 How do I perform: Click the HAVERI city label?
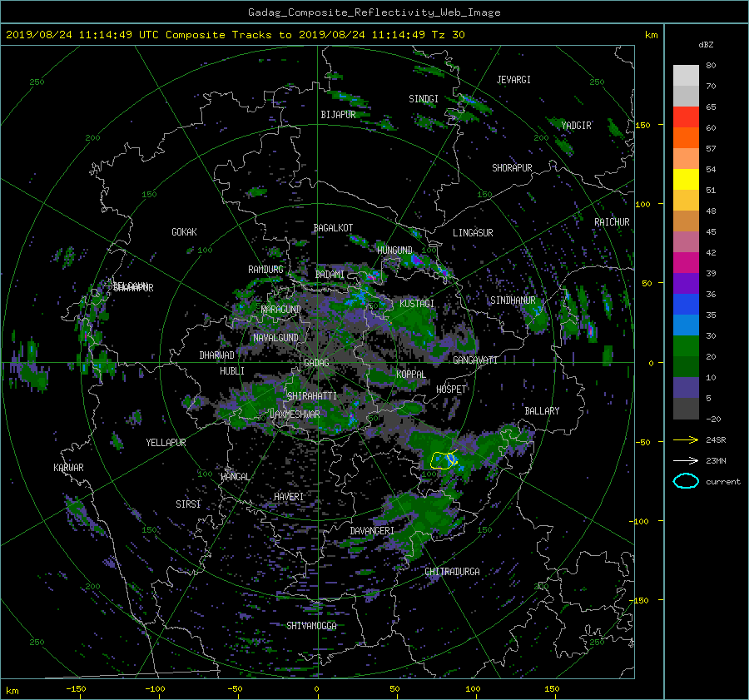289,497
